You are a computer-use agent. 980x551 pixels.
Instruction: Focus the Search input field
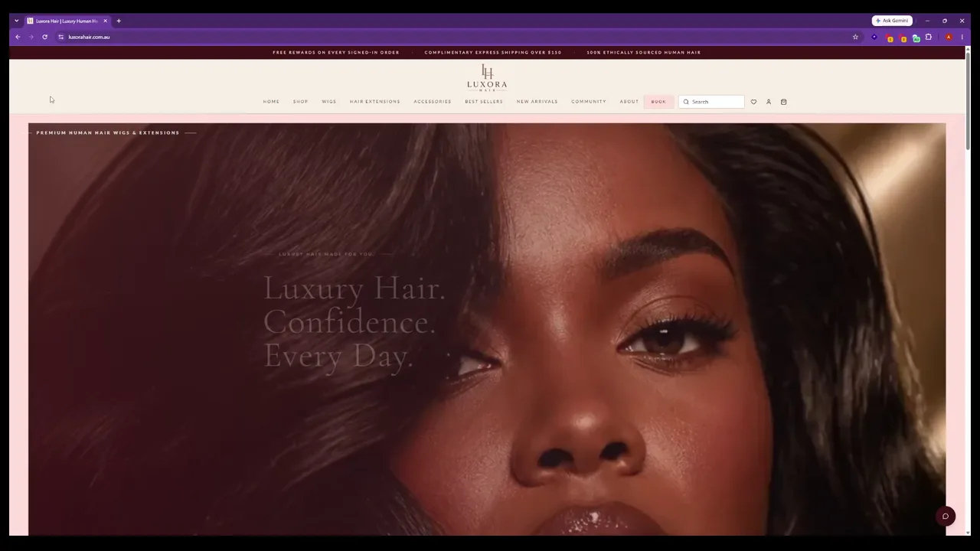(711, 102)
